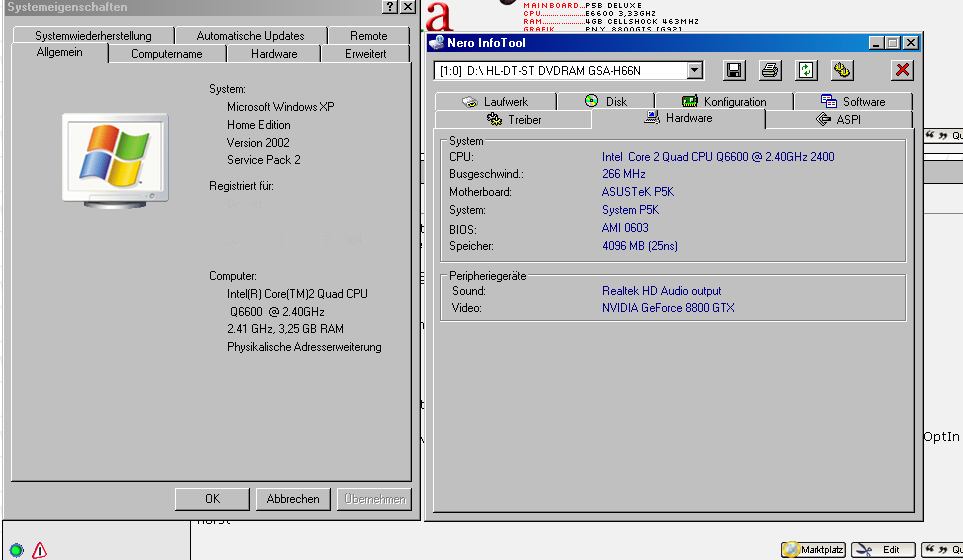963x560 pixels.
Task: Click the text Home Edition
Action: 259,125
